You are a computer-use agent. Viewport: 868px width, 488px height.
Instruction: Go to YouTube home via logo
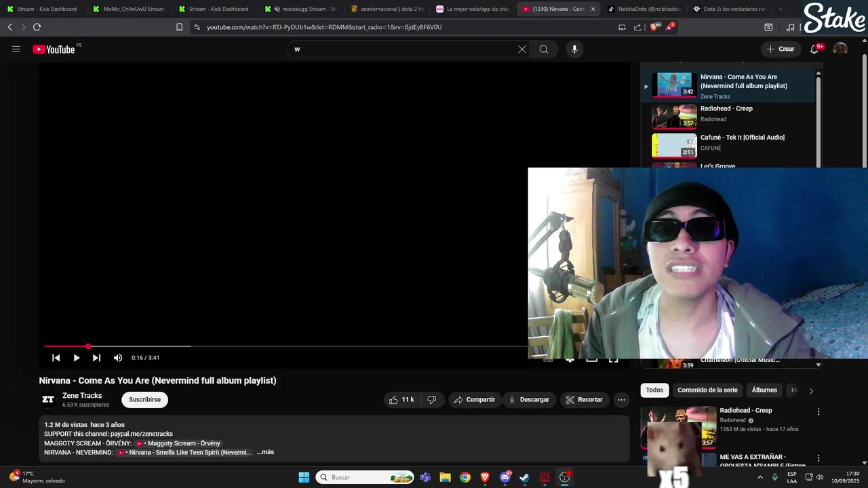click(54, 49)
